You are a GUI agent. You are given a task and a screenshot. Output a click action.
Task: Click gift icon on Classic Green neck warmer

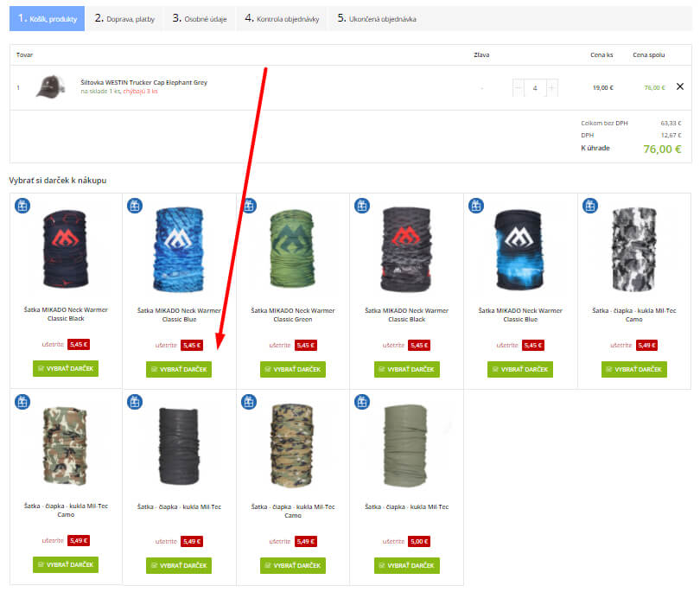(249, 206)
